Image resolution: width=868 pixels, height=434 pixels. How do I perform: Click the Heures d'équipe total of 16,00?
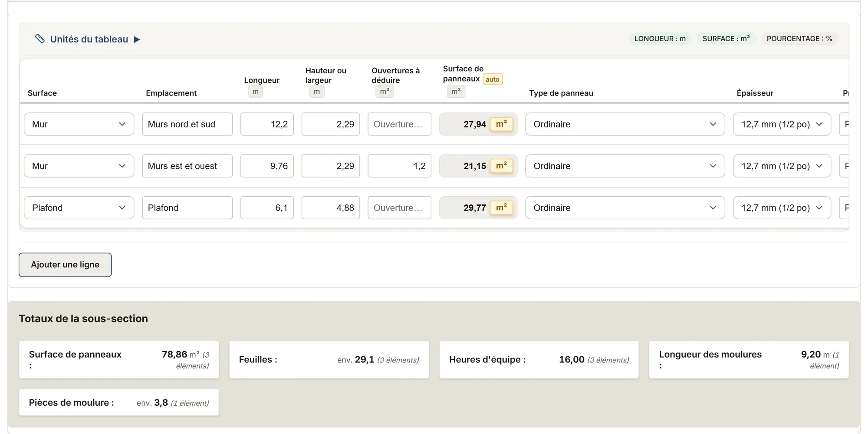539,360
